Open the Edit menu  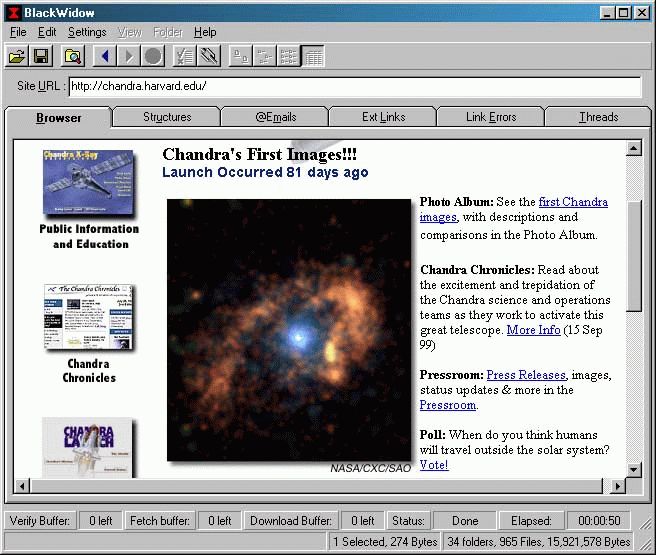(47, 32)
